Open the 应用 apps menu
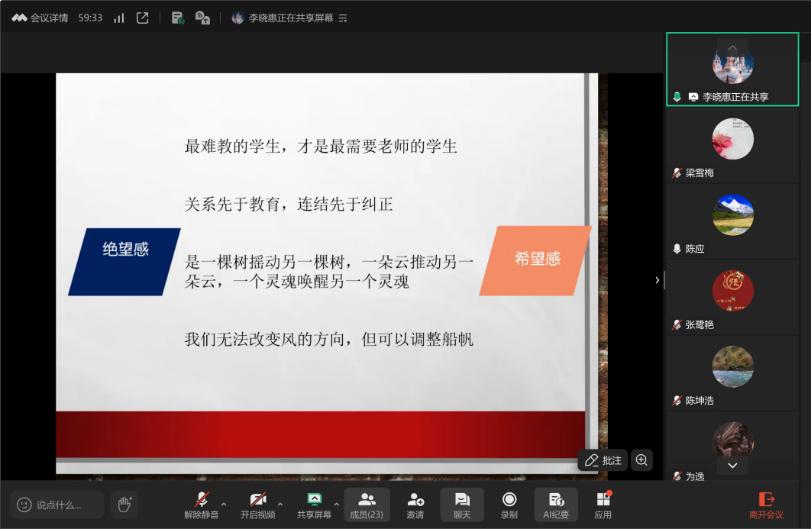 pyautogui.click(x=603, y=504)
